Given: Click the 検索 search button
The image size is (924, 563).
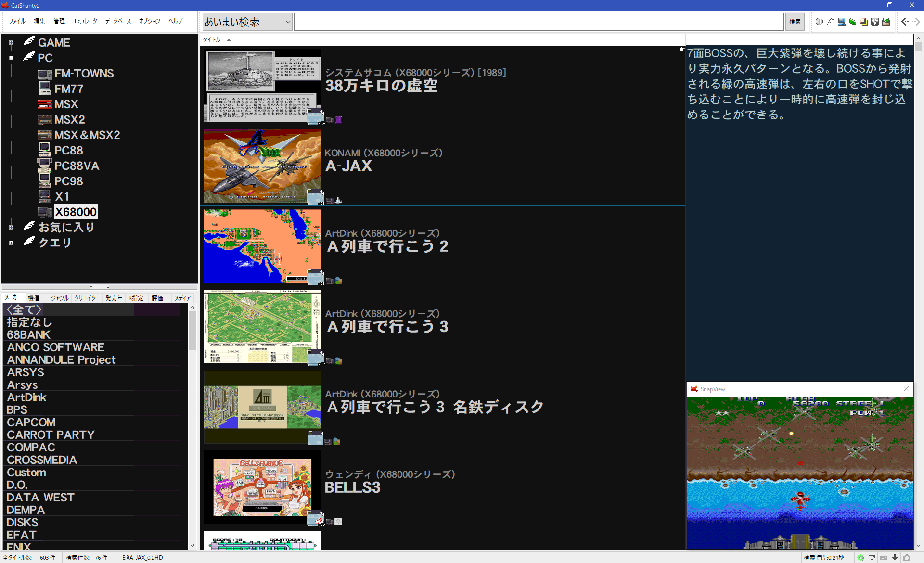Looking at the screenshot, I should coord(795,22).
